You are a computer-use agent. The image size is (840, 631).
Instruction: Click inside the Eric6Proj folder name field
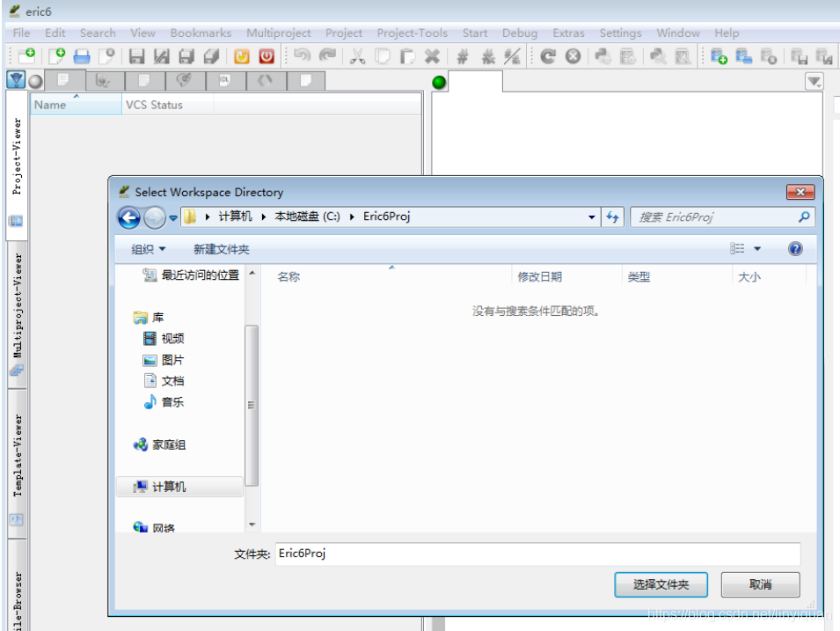tap(396, 554)
